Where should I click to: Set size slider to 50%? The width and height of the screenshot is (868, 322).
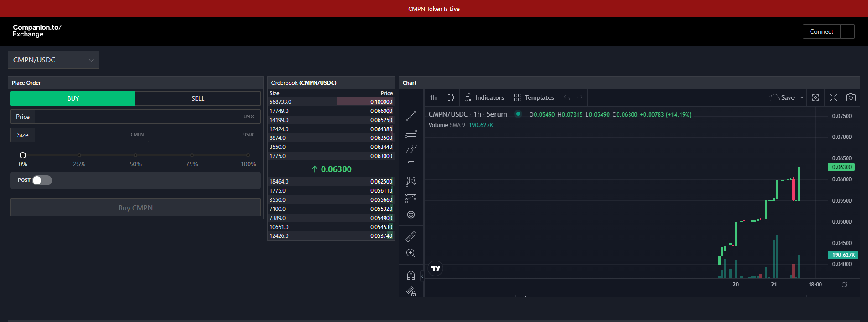pos(135,155)
